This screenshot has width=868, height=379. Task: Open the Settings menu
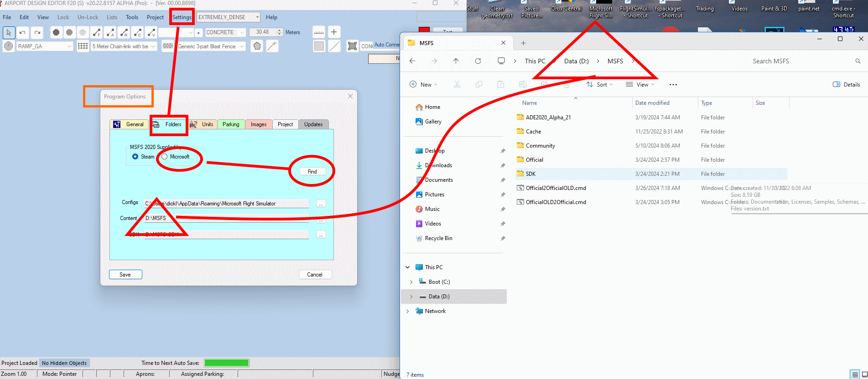coord(182,17)
